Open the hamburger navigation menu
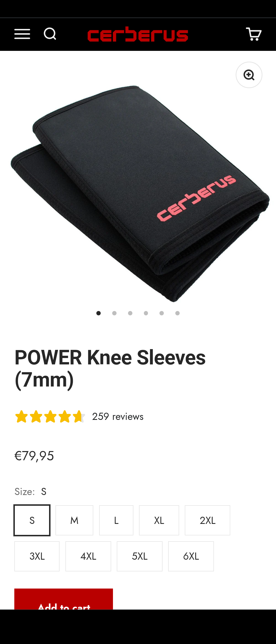The height and width of the screenshot is (644, 276). [22, 34]
